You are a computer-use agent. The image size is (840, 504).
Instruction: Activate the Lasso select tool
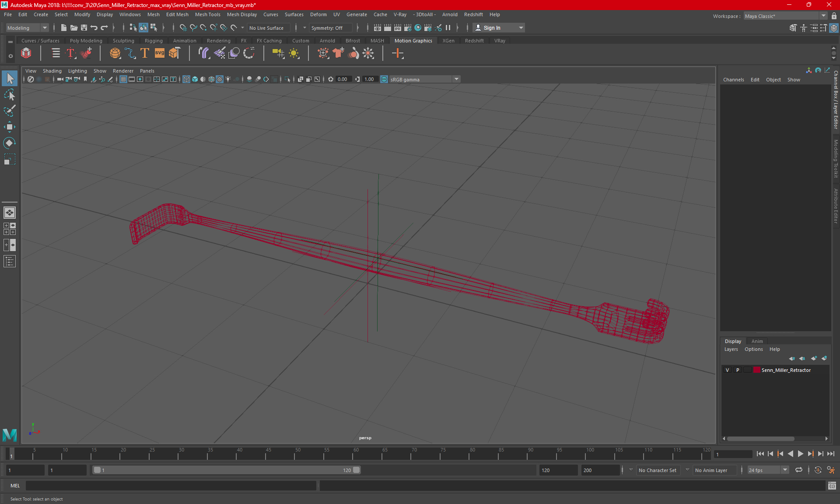coord(10,95)
